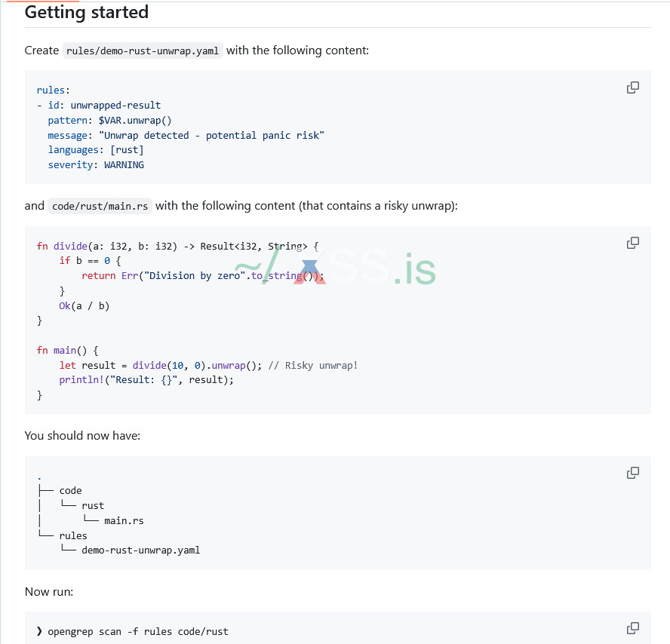670x644 pixels.
Task: Select the 'code' folder in tree listing
Action: (70, 491)
